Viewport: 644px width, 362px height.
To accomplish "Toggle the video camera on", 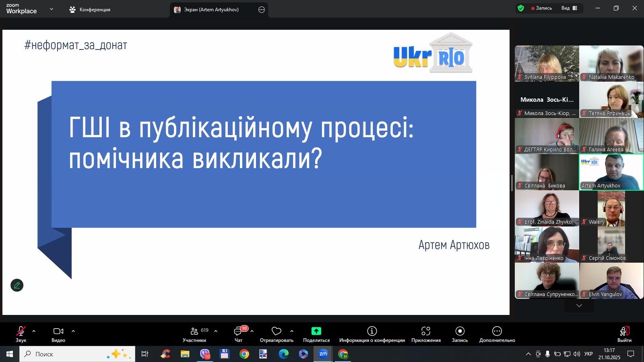I will [58, 334].
